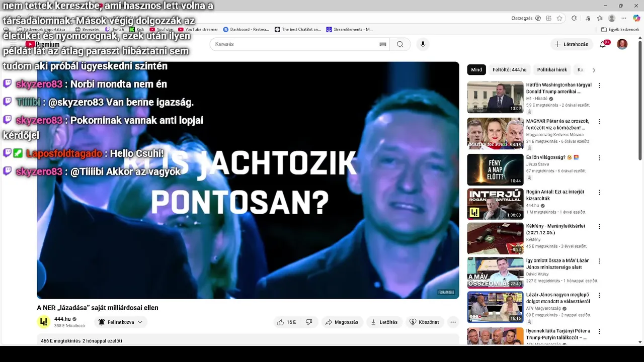
Task: Start voice search with microphone icon
Action: 423,44
